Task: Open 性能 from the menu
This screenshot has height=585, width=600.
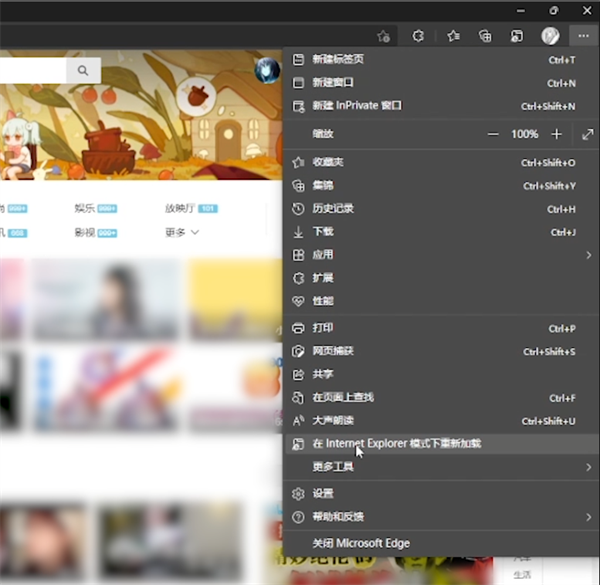Action: (441, 301)
